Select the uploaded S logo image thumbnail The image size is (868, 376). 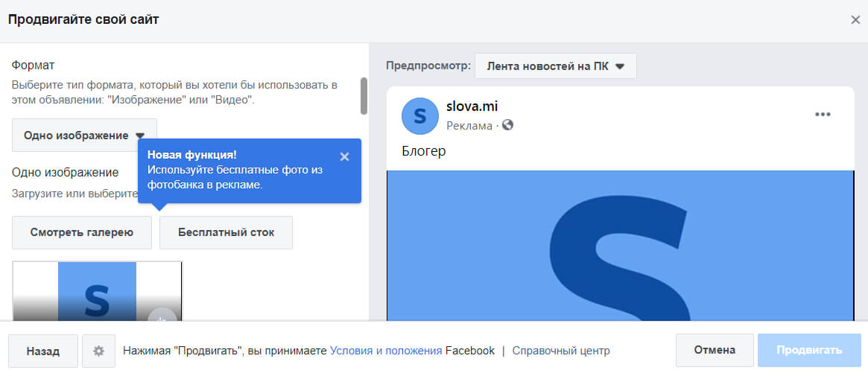point(97,292)
